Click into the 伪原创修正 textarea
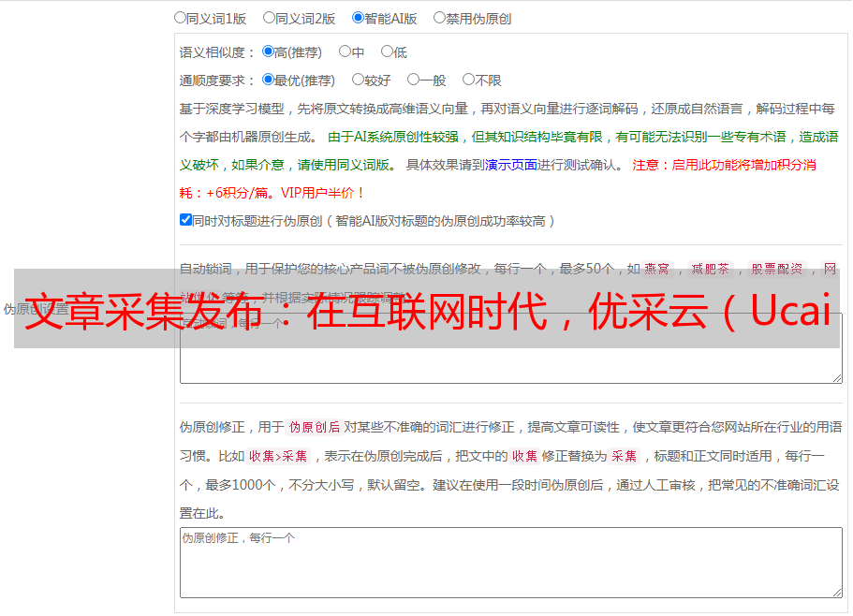Image resolution: width=853 pixels, height=616 pixels. [511, 563]
